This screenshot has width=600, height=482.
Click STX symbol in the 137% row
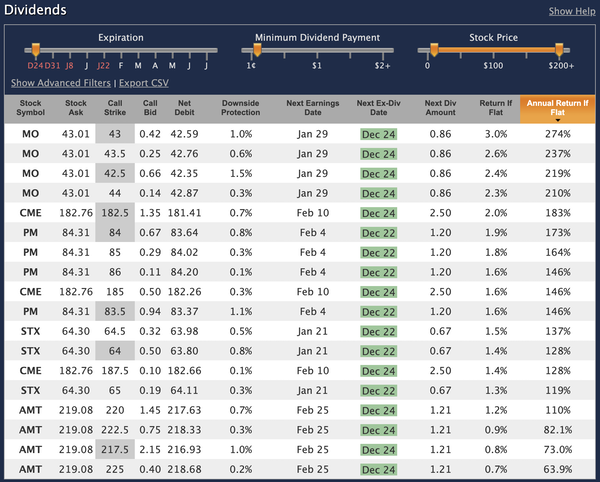31,331
